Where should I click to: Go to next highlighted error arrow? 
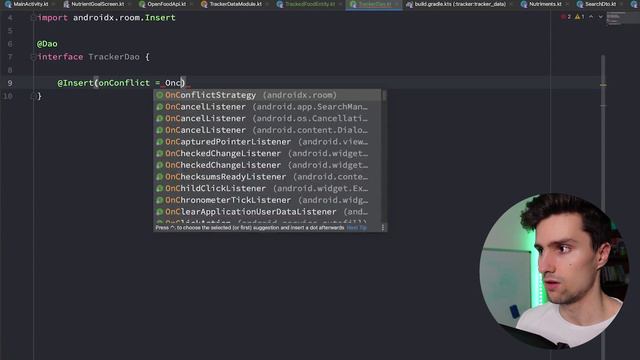(x=600, y=17)
